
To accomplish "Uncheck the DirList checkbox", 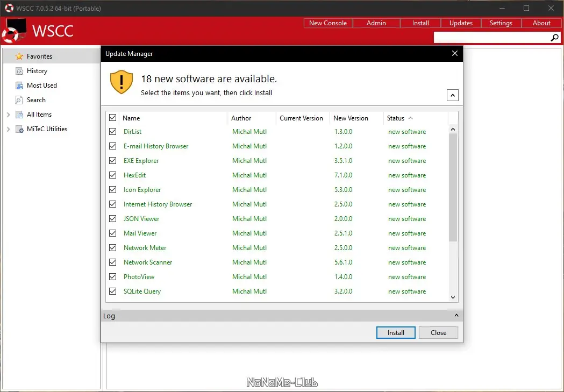I will tap(112, 132).
